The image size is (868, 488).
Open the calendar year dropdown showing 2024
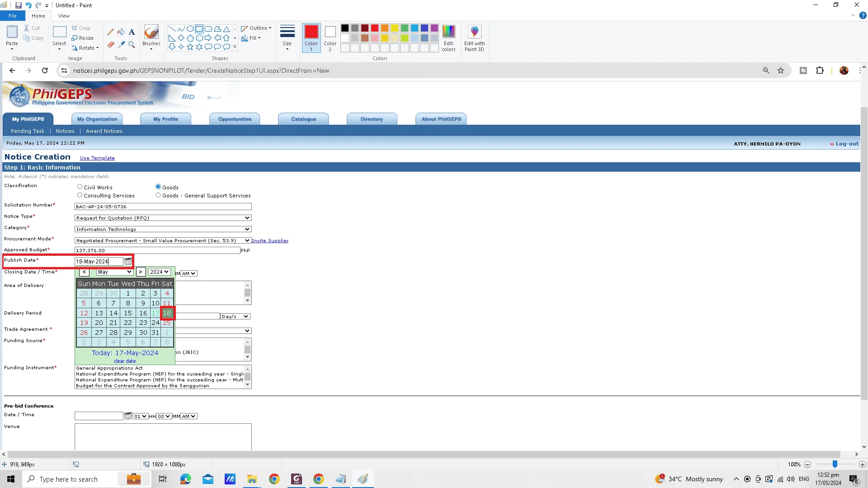tap(160, 272)
